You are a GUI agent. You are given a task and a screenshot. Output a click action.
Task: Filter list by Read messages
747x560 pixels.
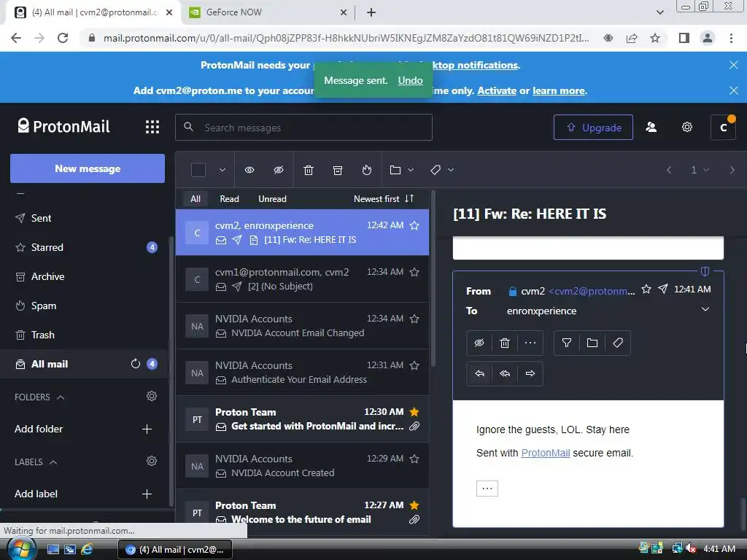click(x=229, y=199)
